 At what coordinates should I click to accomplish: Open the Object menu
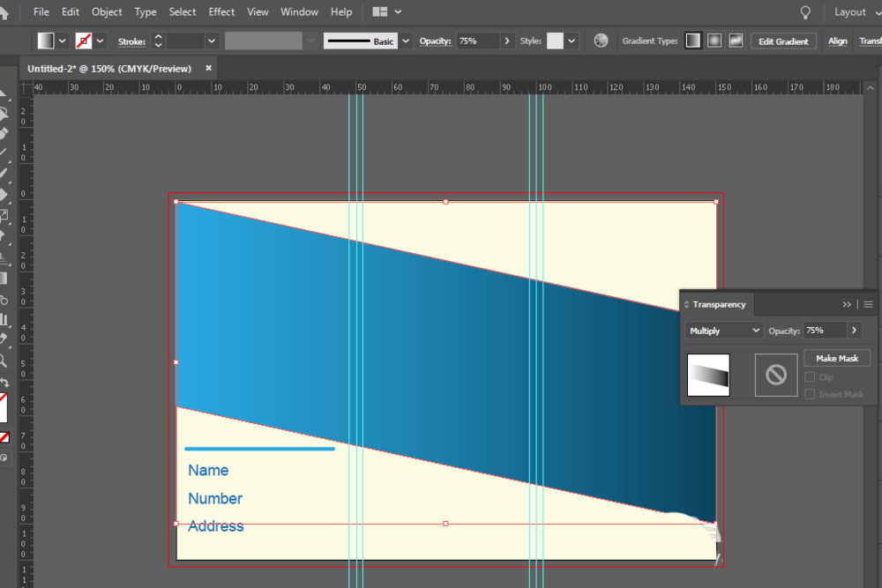pos(107,11)
